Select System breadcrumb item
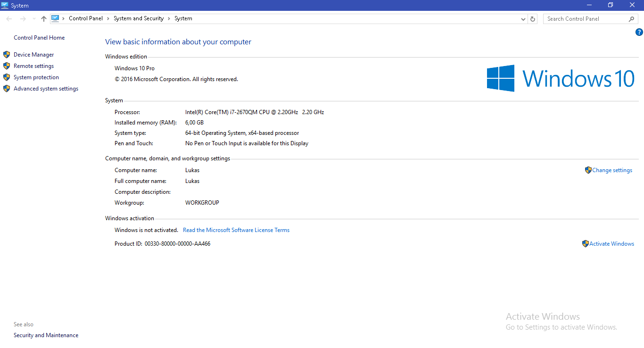 tap(183, 18)
